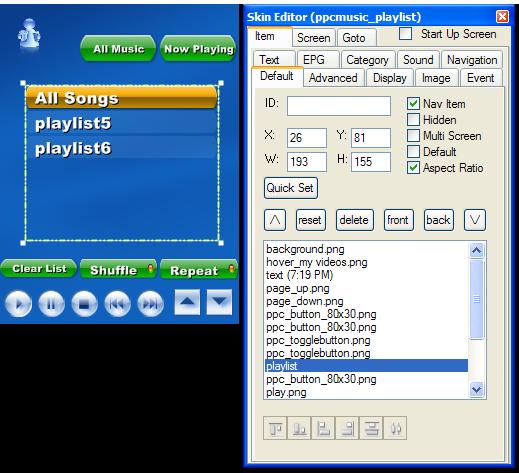519x473 pixels.
Task: Bring item to front with front button
Action: pos(399,220)
